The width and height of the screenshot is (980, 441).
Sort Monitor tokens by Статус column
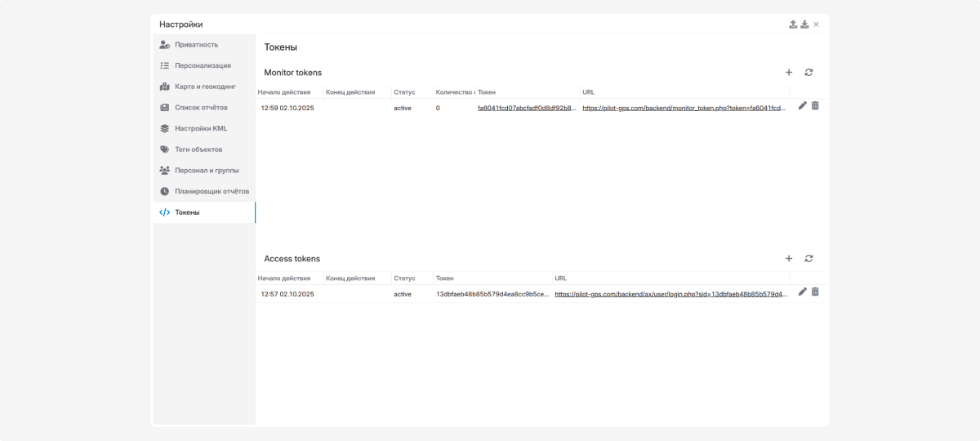pyautogui.click(x=404, y=92)
